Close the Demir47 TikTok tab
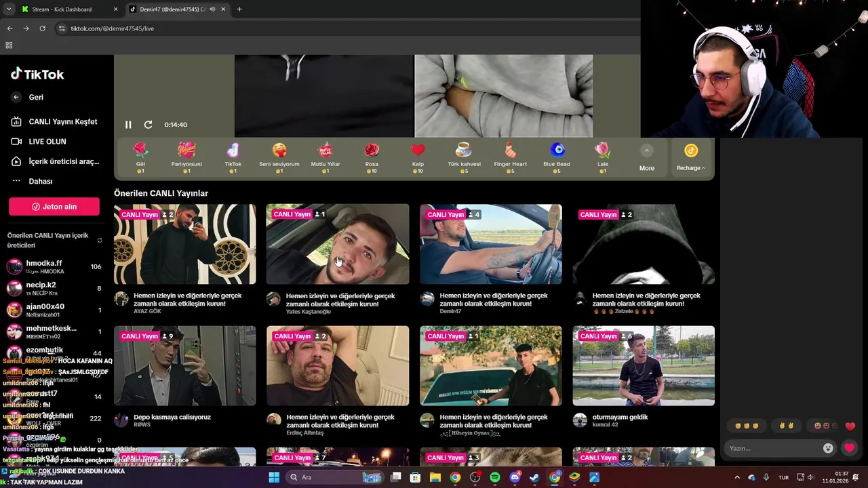 point(224,9)
